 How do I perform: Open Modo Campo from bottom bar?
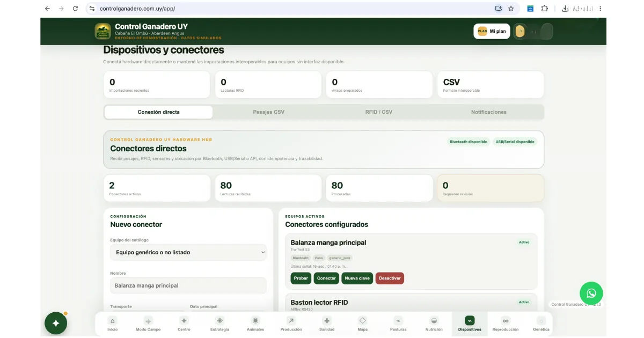[148, 324]
